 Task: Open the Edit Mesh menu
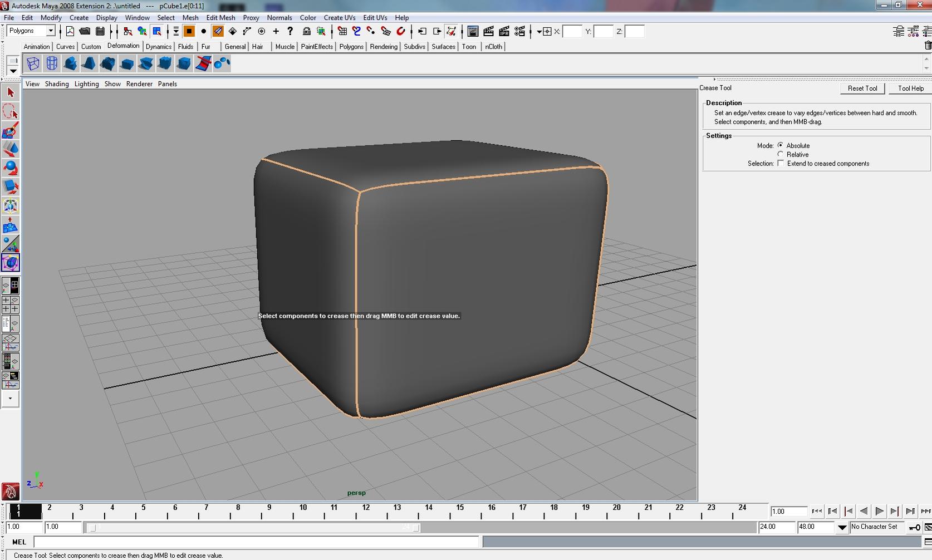(220, 17)
